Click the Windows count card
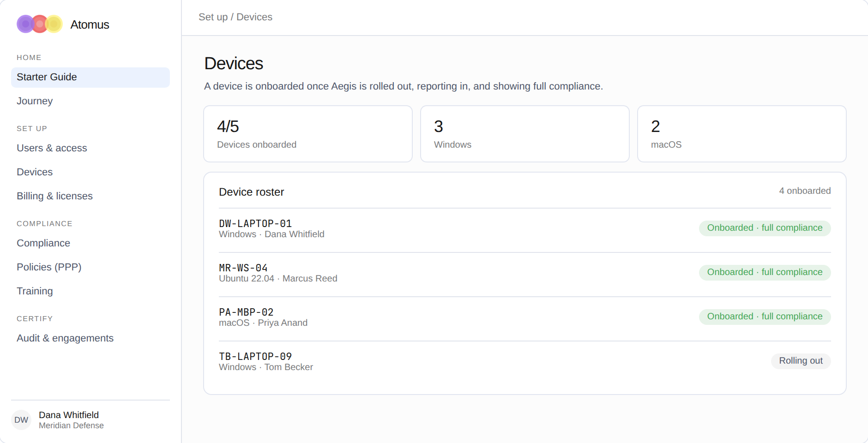868x443 pixels. click(525, 134)
